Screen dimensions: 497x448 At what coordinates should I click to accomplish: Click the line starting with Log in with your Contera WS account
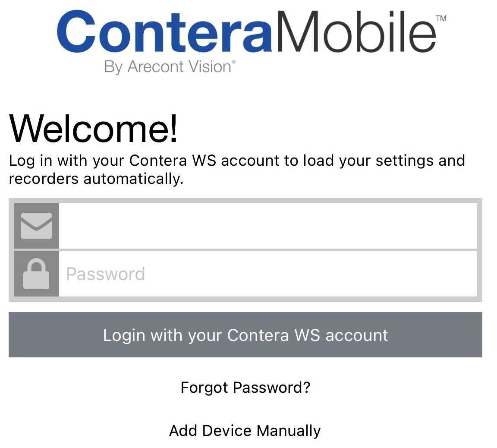click(x=237, y=161)
